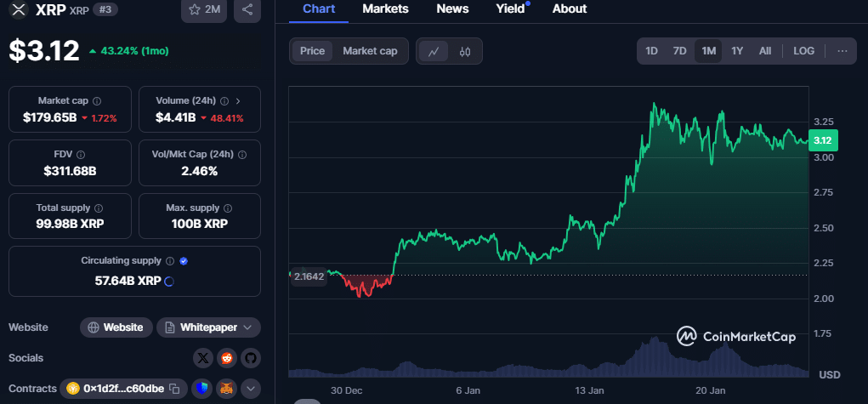Click the $4.41B volume value

point(175,117)
